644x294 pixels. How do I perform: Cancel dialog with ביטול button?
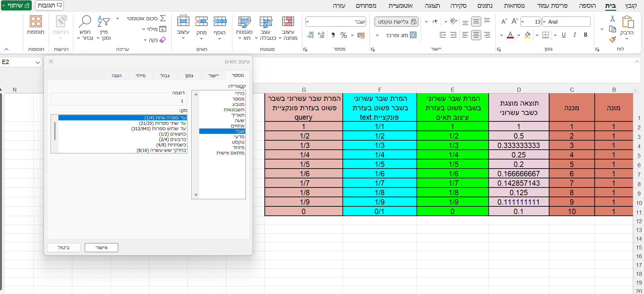pyautogui.click(x=63, y=247)
